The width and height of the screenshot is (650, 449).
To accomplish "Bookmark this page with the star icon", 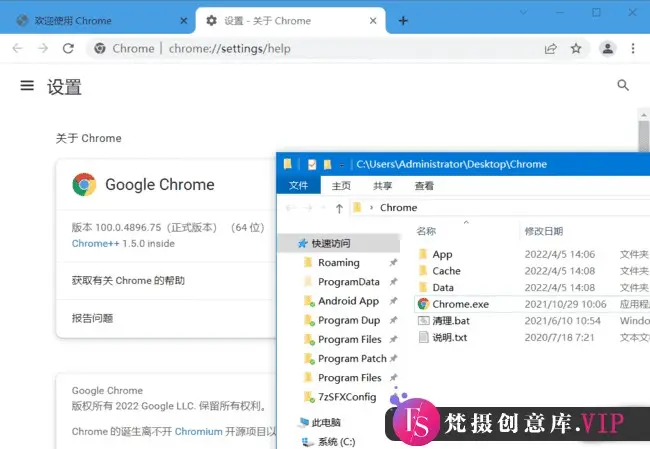I will click(x=576, y=49).
